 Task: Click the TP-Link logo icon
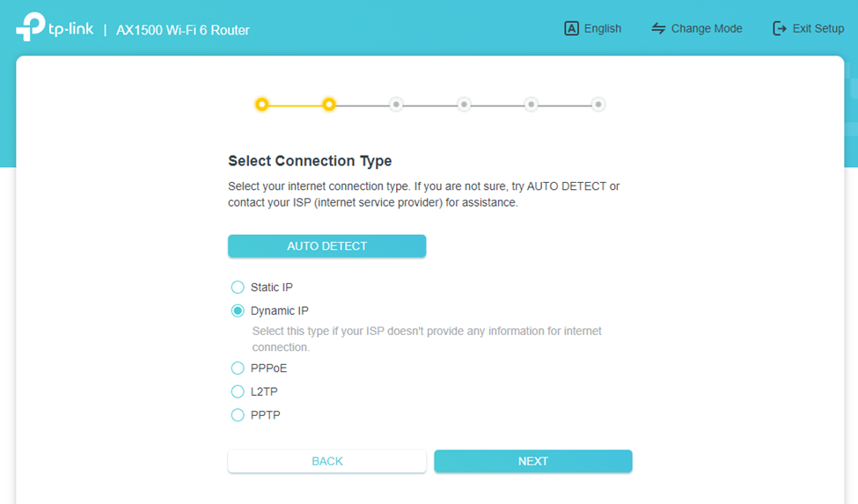click(30, 27)
